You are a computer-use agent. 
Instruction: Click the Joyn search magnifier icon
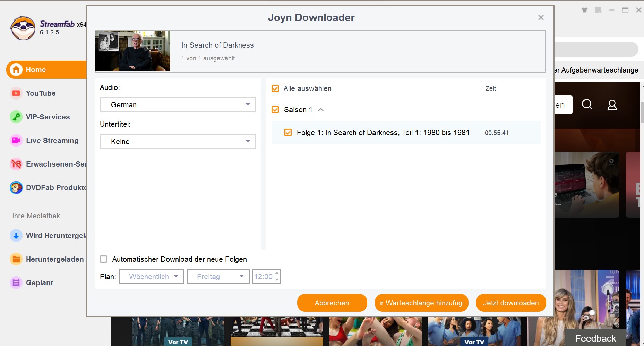(587, 104)
